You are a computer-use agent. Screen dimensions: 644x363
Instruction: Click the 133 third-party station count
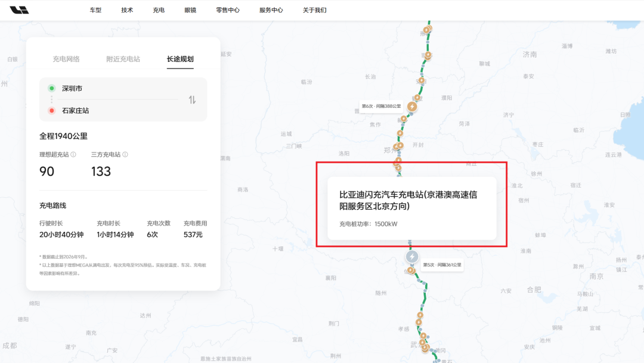(x=101, y=171)
